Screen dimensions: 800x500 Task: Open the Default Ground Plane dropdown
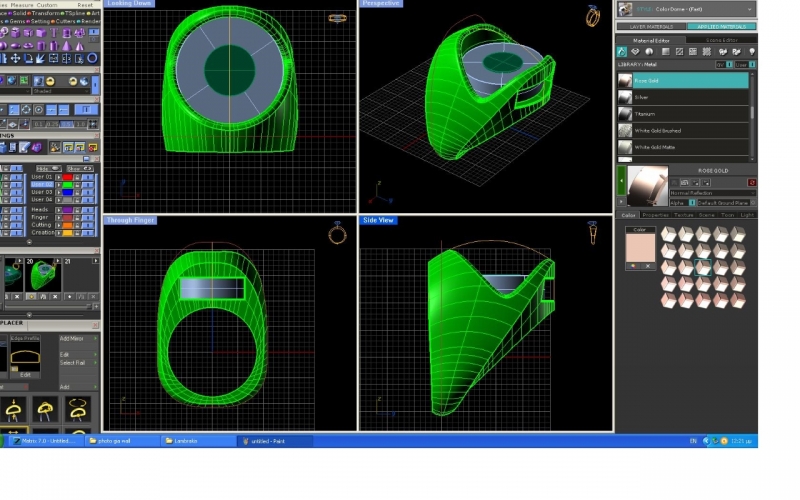pos(727,203)
